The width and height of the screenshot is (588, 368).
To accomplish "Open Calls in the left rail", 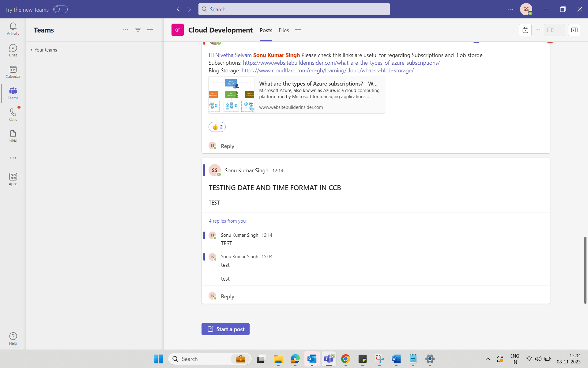I will pyautogui.click(x=13, y=115).
